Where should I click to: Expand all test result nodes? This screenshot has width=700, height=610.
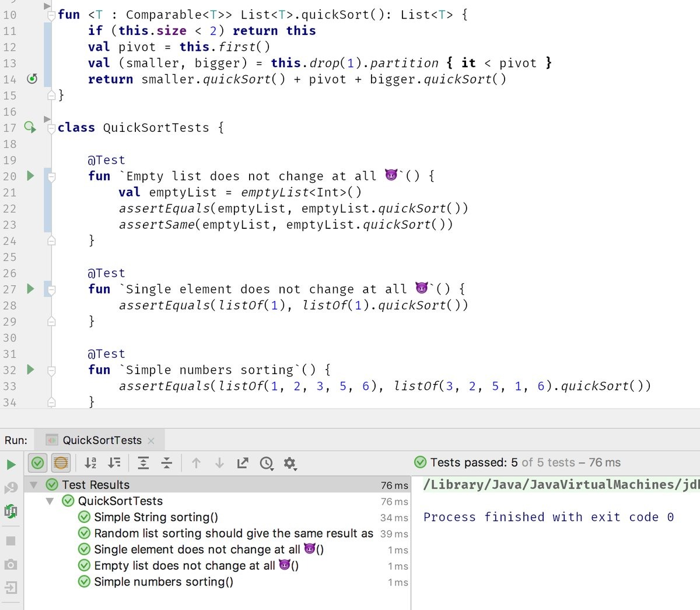click(143, 463)
